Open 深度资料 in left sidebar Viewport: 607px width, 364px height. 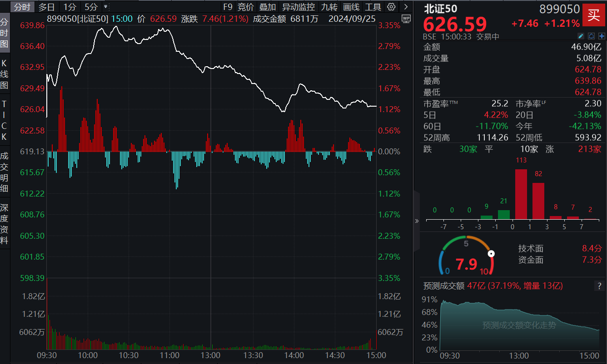click(5, 224)
